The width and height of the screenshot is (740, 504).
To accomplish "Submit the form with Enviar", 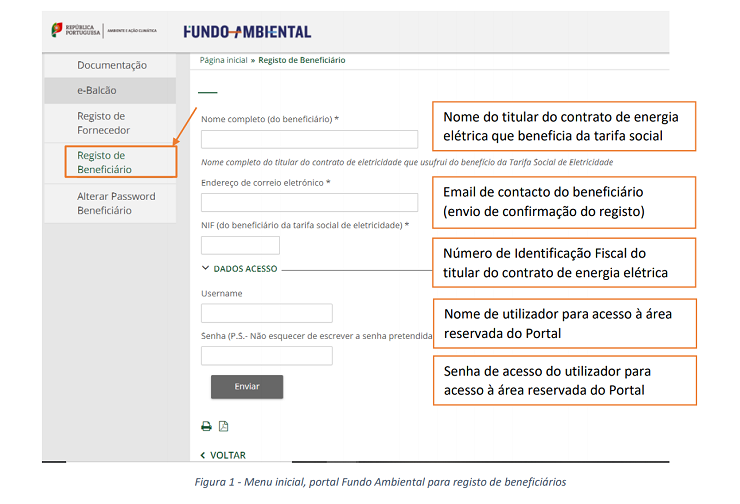I will point(247,386).
